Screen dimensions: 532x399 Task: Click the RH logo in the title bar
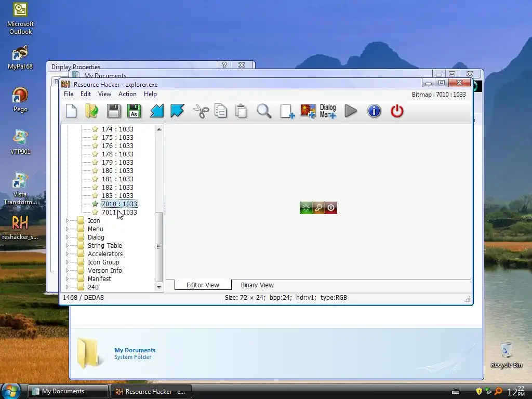click(x=65, y=85)
